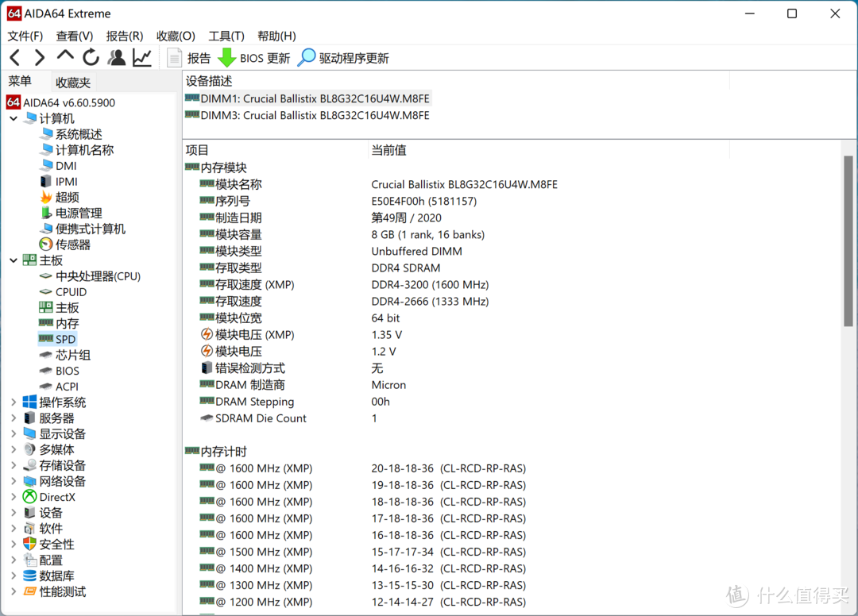
Task: Click the sensor gauge icon
Action: pyautogui.click(x=46, y=244)
